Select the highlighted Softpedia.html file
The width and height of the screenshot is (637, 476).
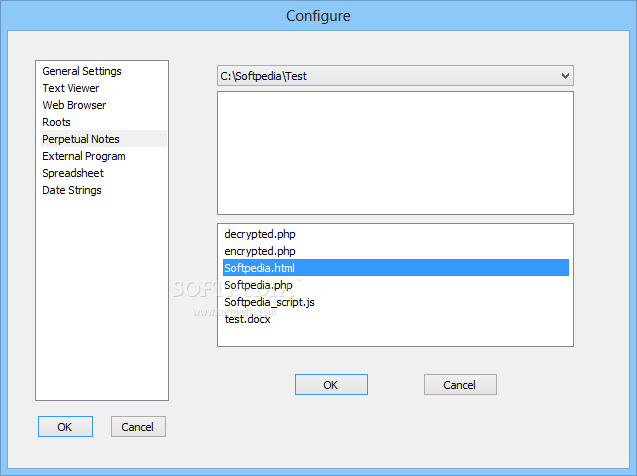[x=396, y=268]
